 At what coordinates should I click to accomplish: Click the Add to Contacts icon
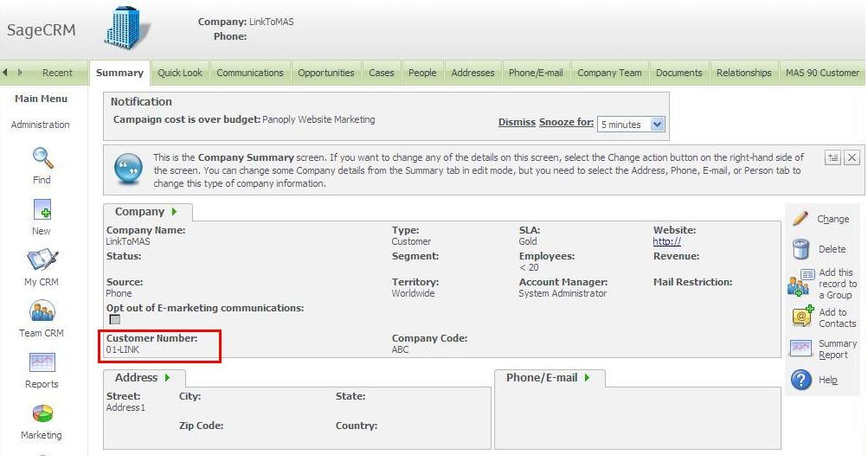tap(803, 316)
